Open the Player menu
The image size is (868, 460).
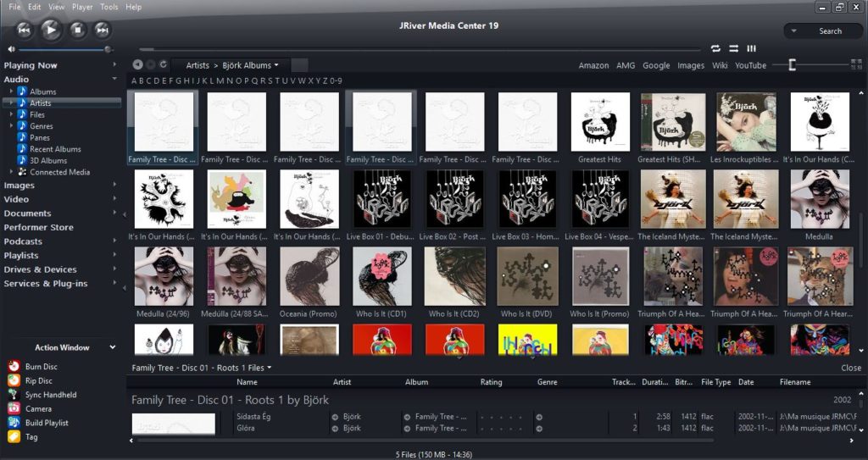coord(82,7)
